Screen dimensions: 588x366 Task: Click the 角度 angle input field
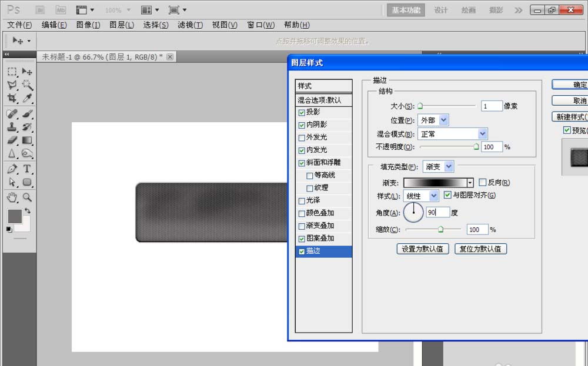[x=438, y=212]
